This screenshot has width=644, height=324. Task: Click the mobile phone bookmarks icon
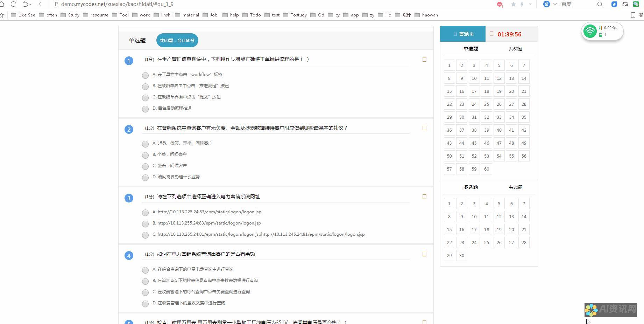[633, 15]
